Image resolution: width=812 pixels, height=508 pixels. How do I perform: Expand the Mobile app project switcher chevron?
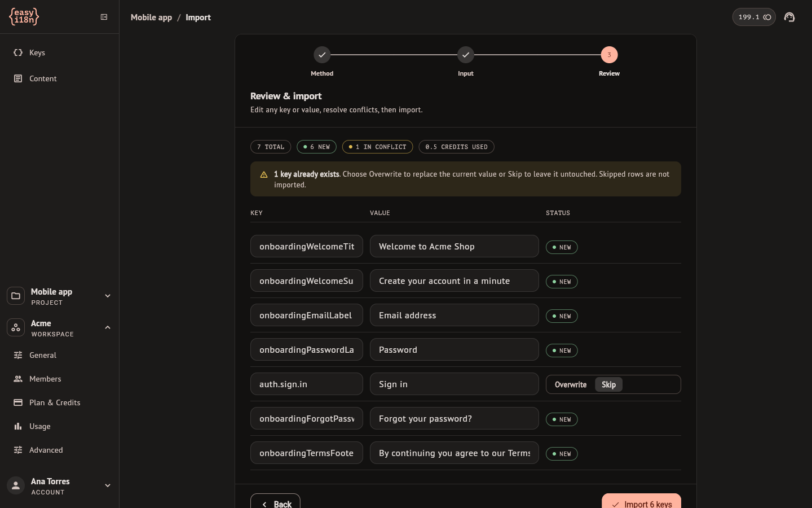(x=108, y=296)
